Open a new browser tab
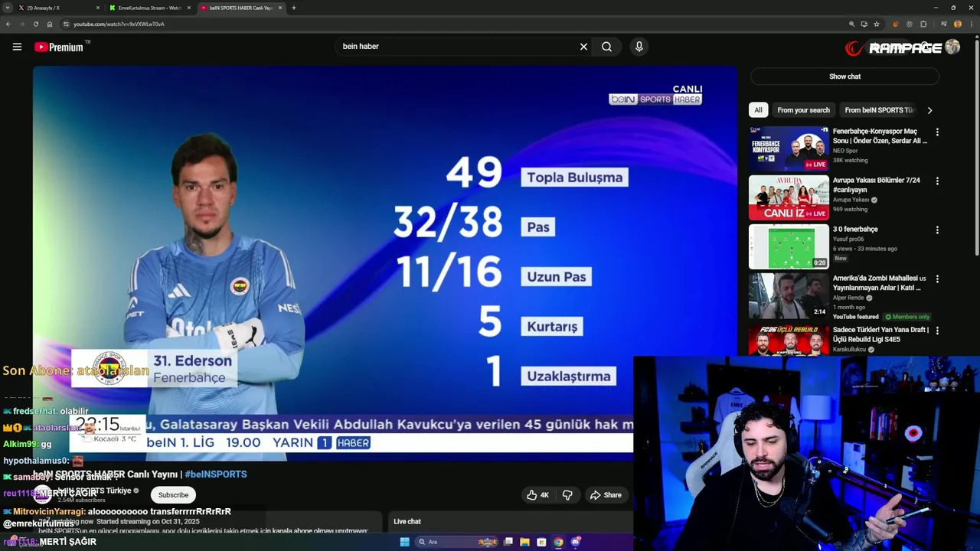This screenshot has height=551, width=980. click(294, 8)
